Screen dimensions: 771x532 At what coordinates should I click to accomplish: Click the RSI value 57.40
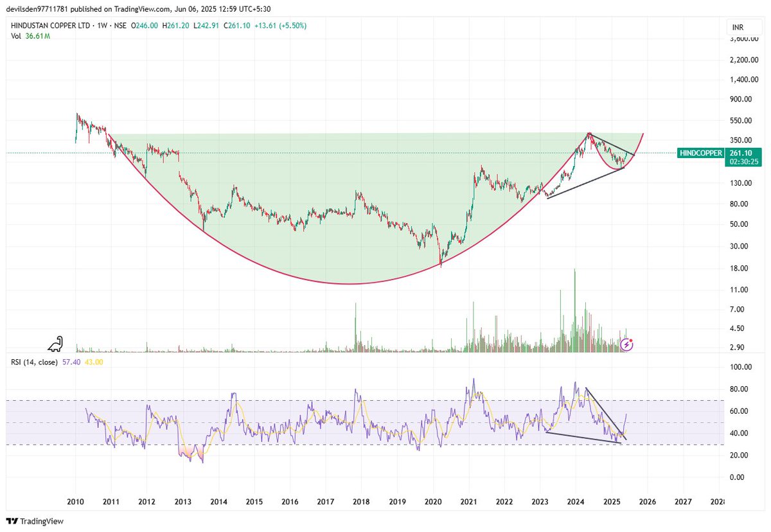[72, 362]
